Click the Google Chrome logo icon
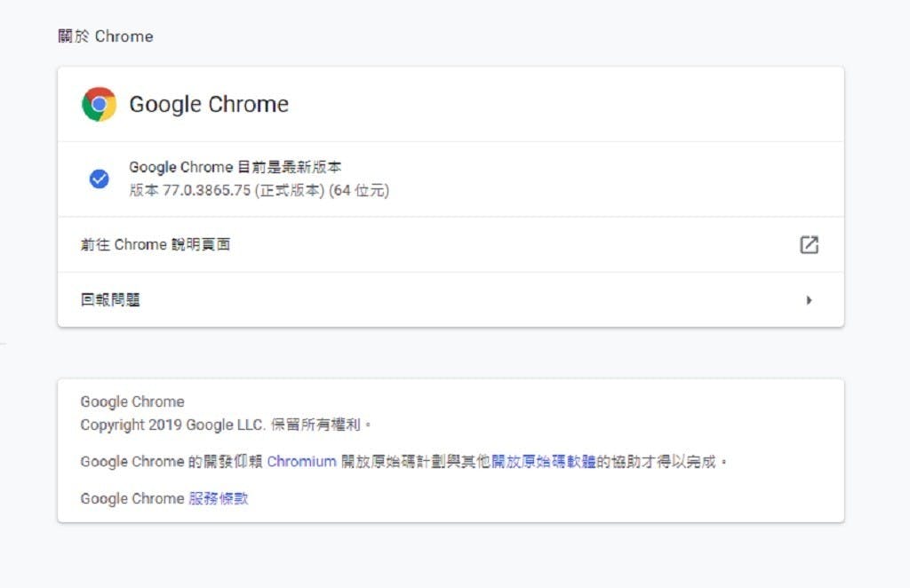Screen dimensions: 910x588 pos(99,105)
